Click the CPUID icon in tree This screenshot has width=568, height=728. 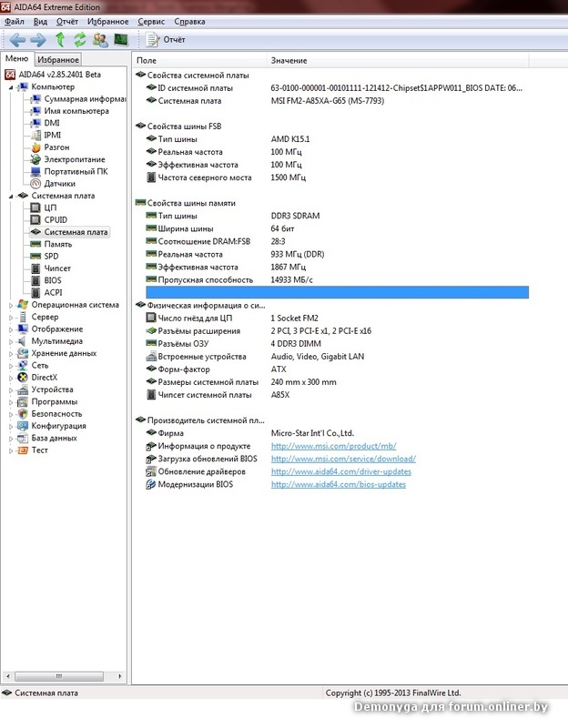point(35,219)
